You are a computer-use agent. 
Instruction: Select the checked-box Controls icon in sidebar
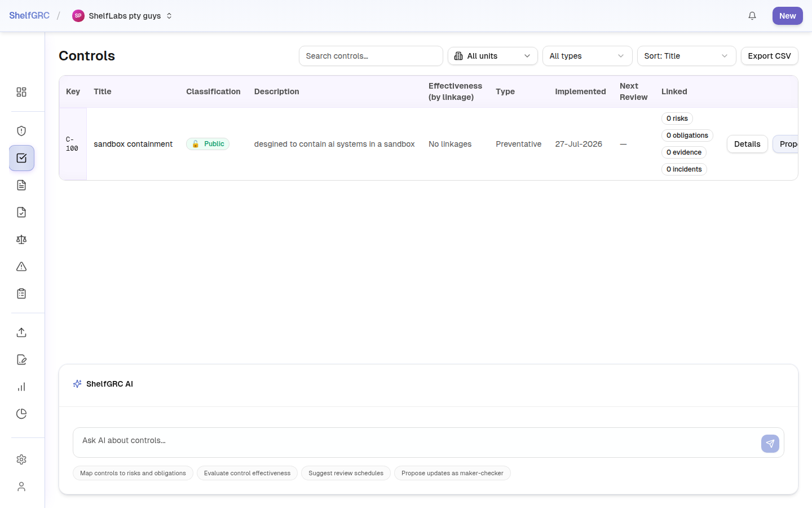(21, 158)
